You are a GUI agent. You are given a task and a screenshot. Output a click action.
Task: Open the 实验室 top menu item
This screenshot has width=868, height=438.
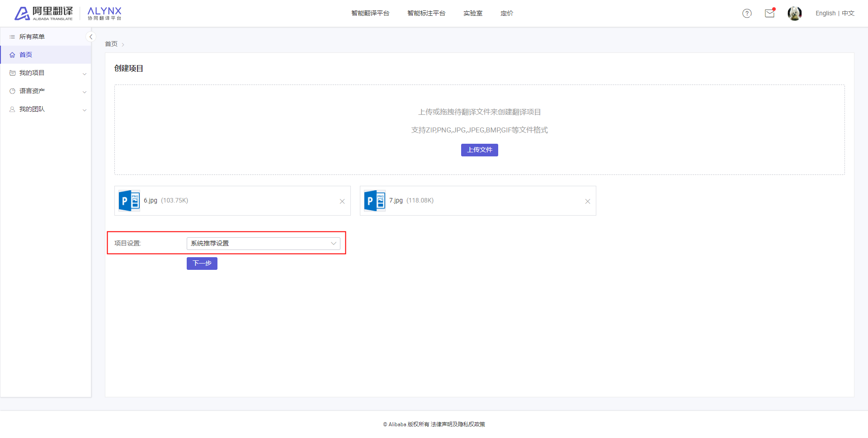pos(473,14)
